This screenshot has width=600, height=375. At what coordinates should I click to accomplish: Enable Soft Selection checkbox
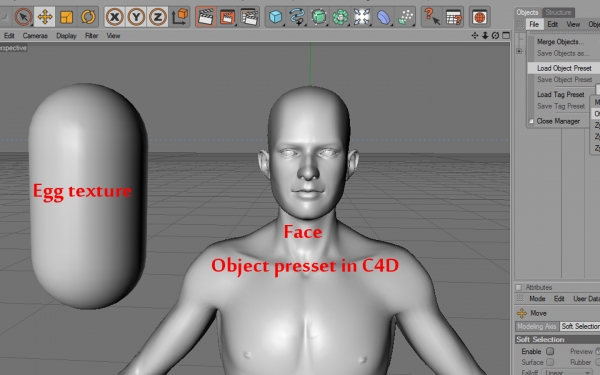click(x=550, y=351)
